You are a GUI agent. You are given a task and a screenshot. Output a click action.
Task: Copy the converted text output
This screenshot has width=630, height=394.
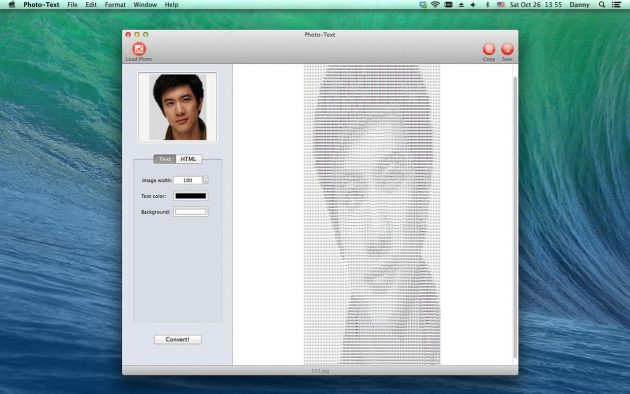pos(489,49)
